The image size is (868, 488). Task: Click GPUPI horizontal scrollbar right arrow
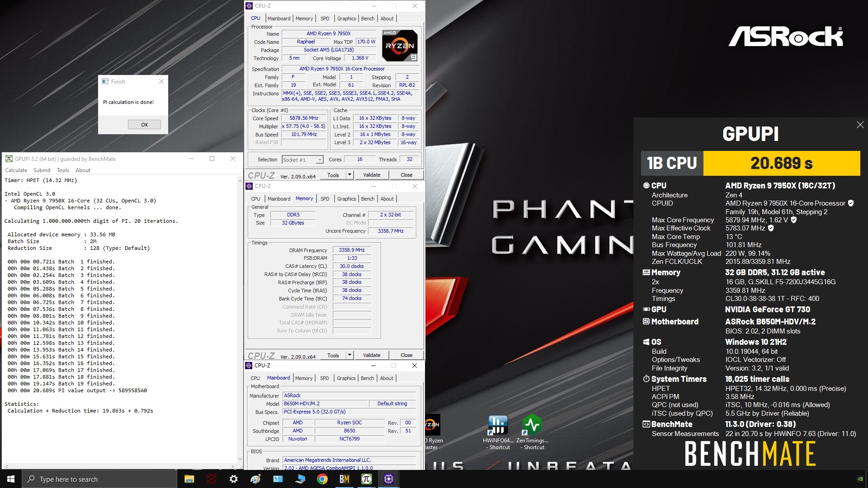click(233, 466)
